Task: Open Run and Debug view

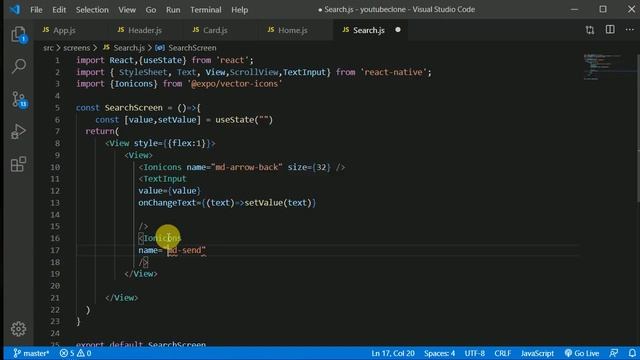Action: point(18,131)
